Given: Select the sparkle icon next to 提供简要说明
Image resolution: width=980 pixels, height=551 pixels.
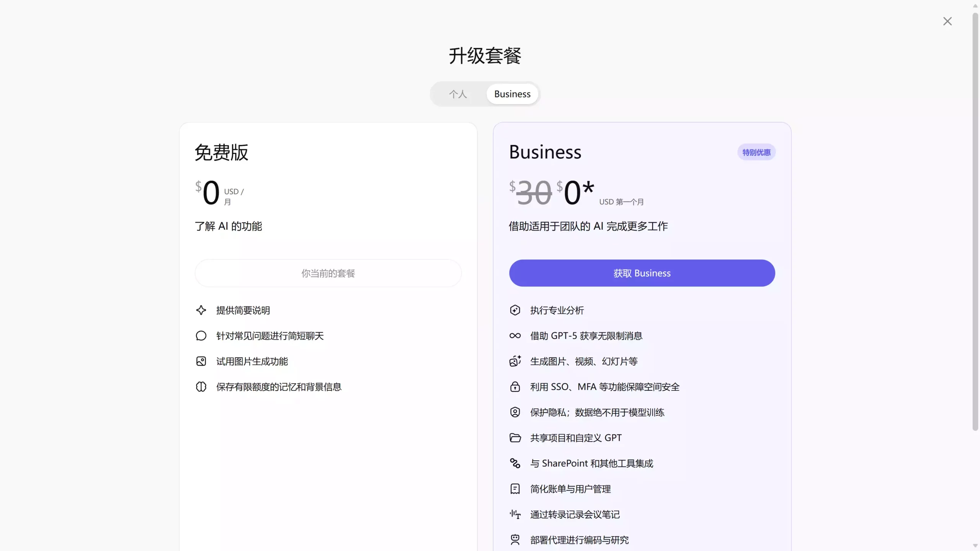Looking at the screenshot, I should 201,310.
